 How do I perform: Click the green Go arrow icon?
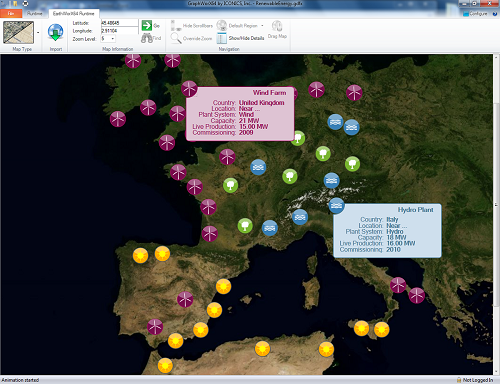pos(147,26)
